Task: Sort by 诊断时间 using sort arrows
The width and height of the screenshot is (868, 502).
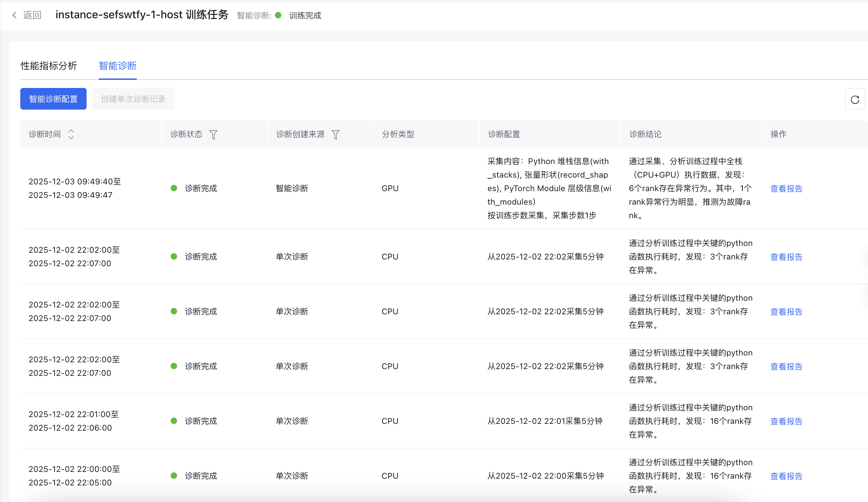Action: [x=71, y=134]
